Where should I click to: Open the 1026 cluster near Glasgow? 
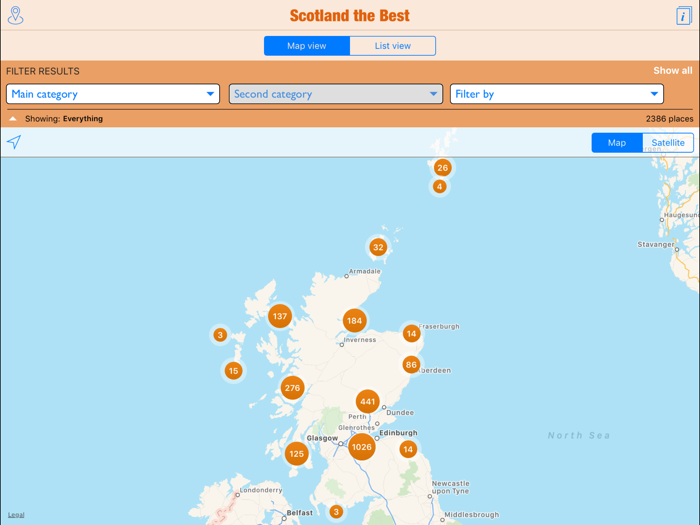pyautogui.click(x=362, y=447)
